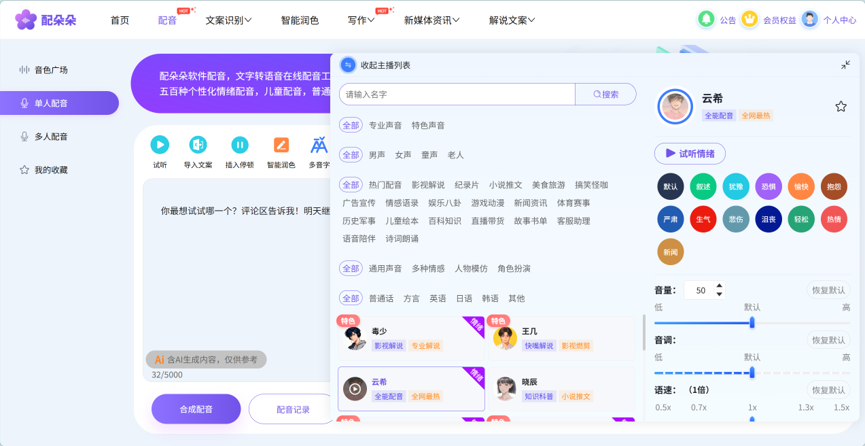The height and width of the screenshot is (446, 865).
Task: Click the 搜索 button
Action: point(606,94)
